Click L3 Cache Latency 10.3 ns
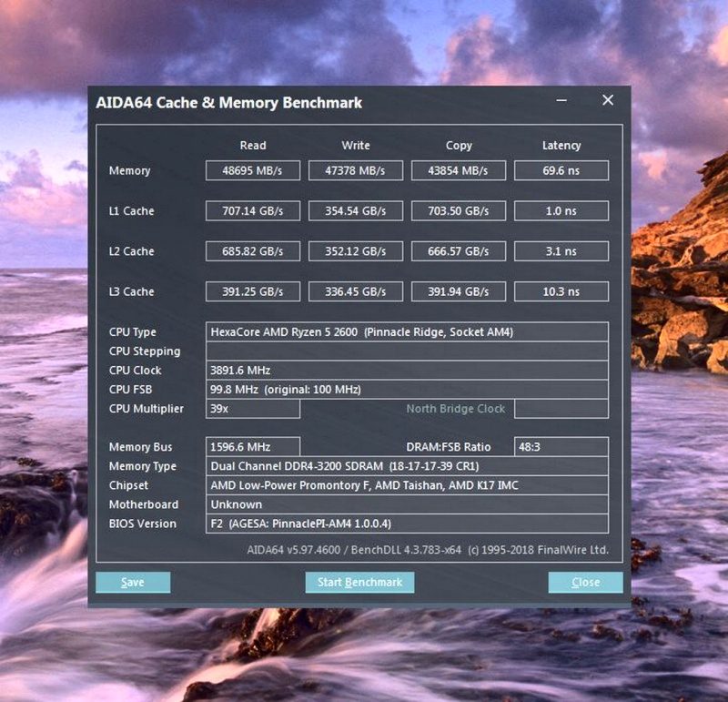This screenshot has height=702, width=728. [561, 291]
